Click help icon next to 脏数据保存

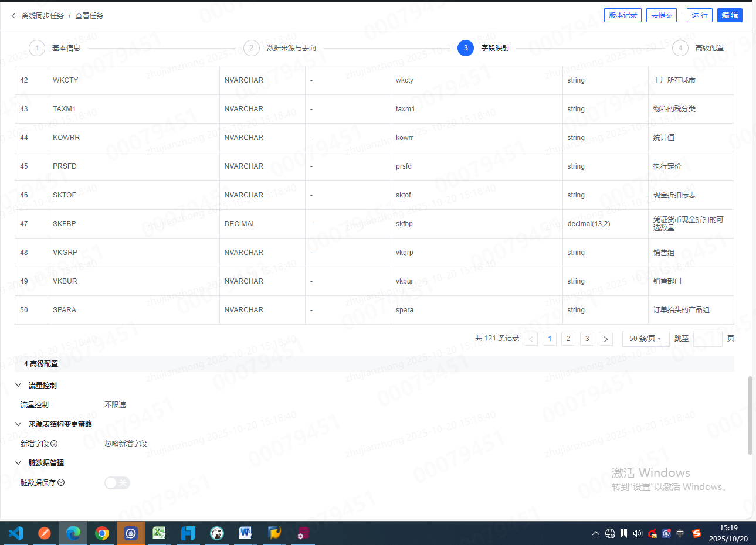(x=61, y=482)
